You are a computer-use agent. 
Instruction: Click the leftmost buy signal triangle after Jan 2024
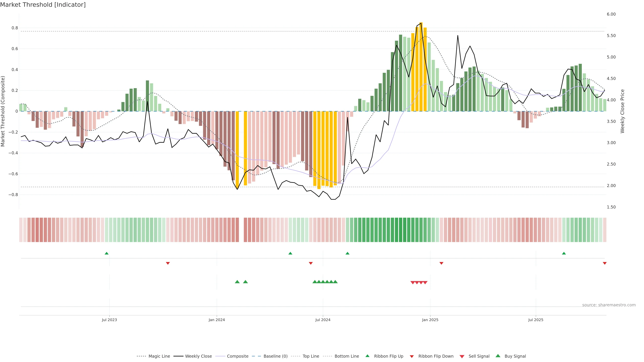point(237,282)
